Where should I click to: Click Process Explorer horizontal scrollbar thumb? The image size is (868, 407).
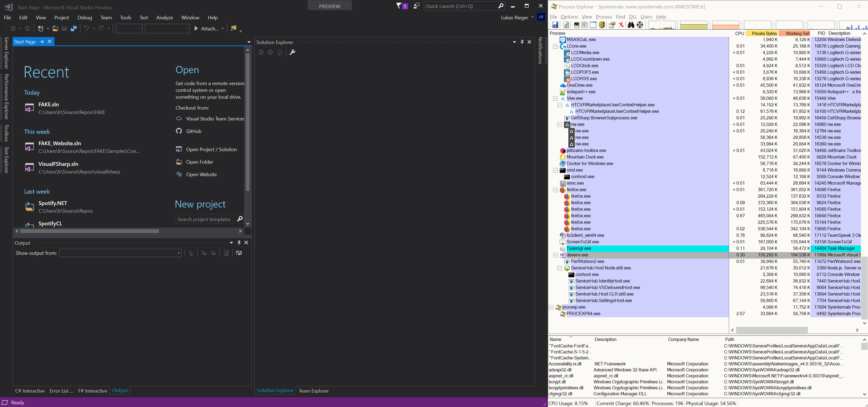(772, 330)
